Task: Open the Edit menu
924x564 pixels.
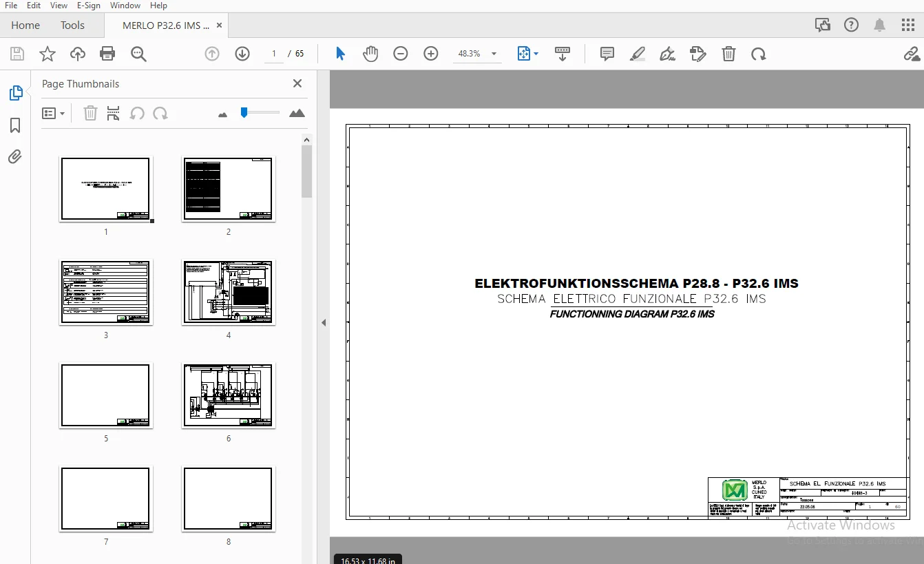Action: click(x=34, y=6)
